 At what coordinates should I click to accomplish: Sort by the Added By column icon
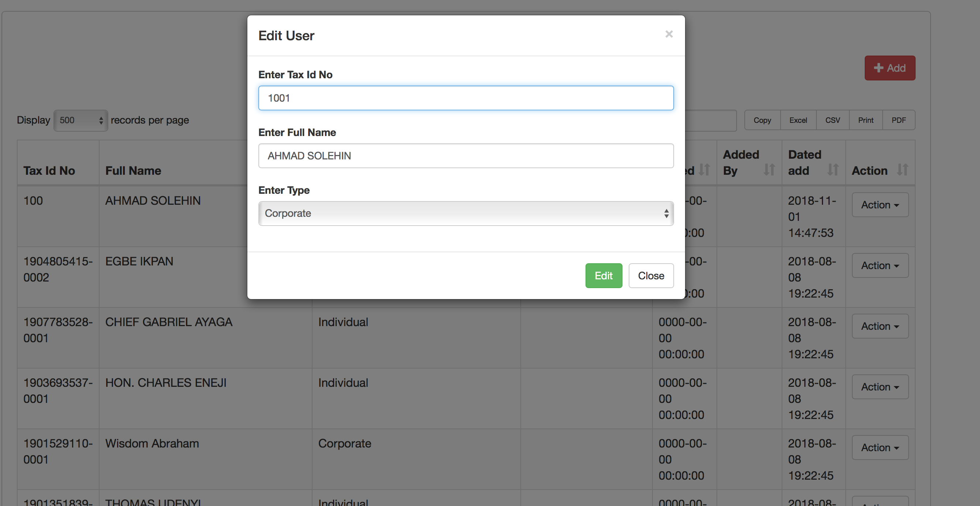[769, 170]
